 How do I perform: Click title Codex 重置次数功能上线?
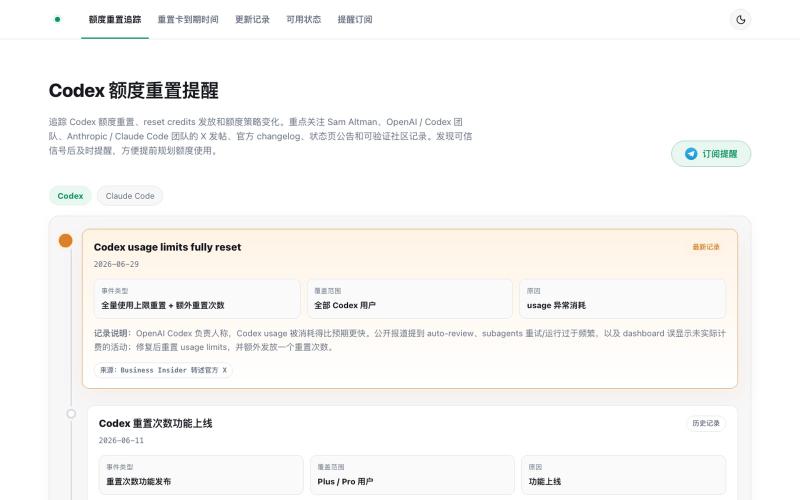pos(156,423)
